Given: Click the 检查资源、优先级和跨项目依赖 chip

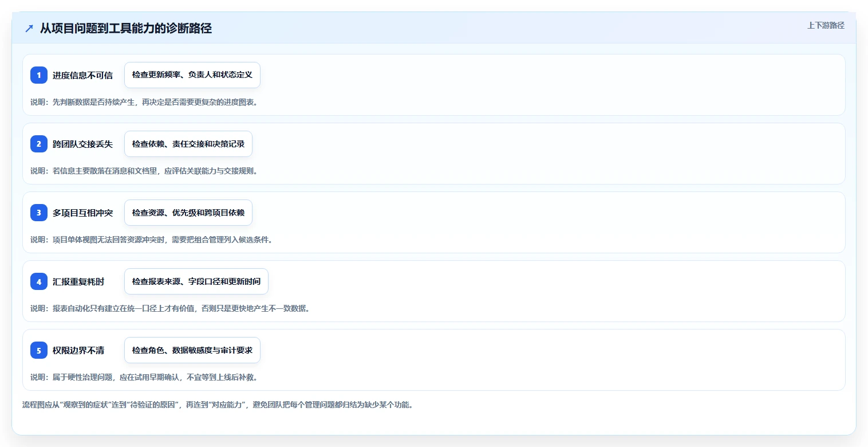Looking at the screenshot, I should (x=188, y=213).
